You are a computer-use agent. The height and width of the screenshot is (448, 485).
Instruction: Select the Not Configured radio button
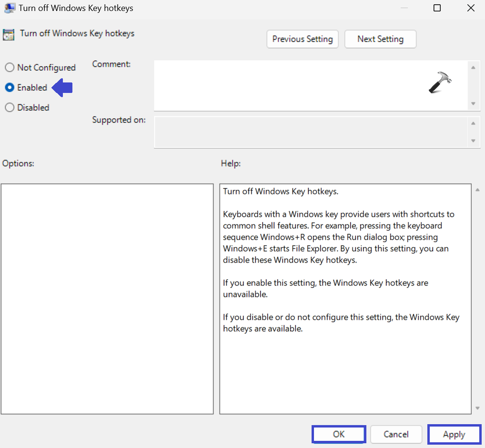pyautogui.click(x=10, y=68)
